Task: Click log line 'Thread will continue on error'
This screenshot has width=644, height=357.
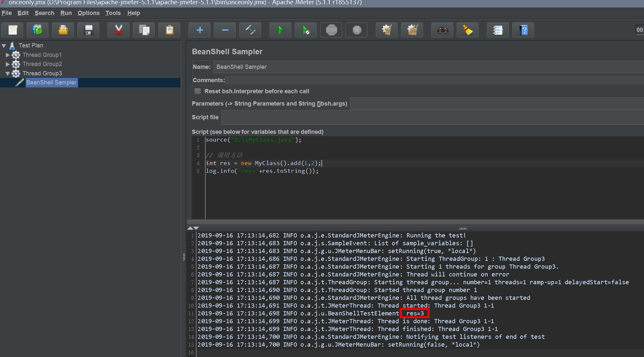Action: tap(353, 274)
